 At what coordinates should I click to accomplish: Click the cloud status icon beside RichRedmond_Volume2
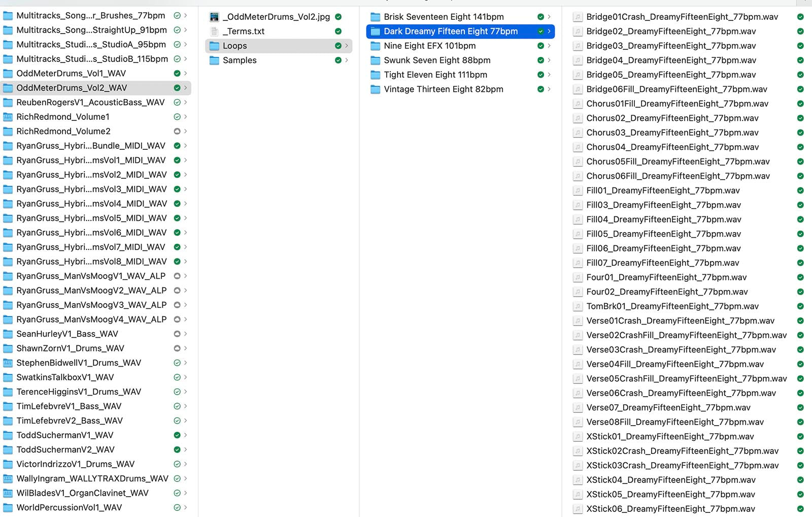[177, 131]
